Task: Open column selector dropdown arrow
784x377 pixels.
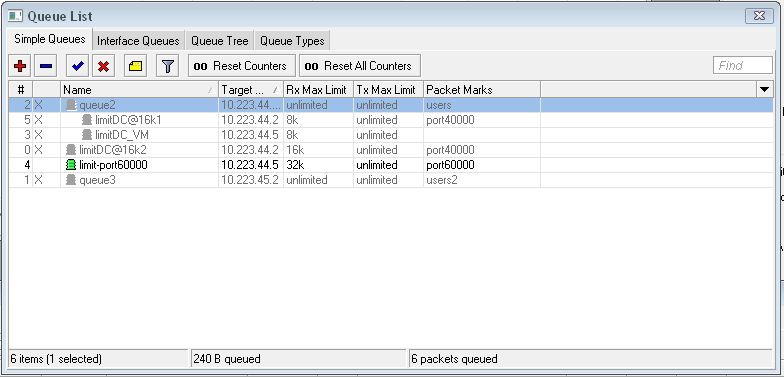Action: (x=764, y=90)
